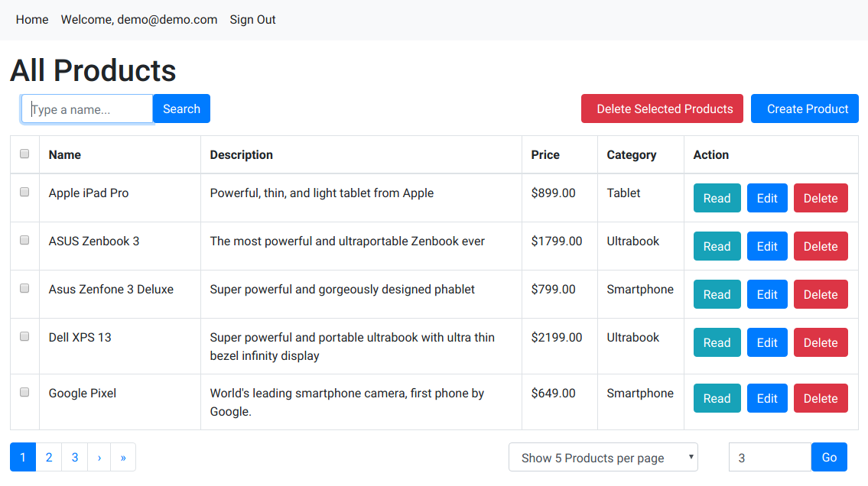The image size is (868, 486).
Task: Go to next page using single arrow
Action: 99,458
